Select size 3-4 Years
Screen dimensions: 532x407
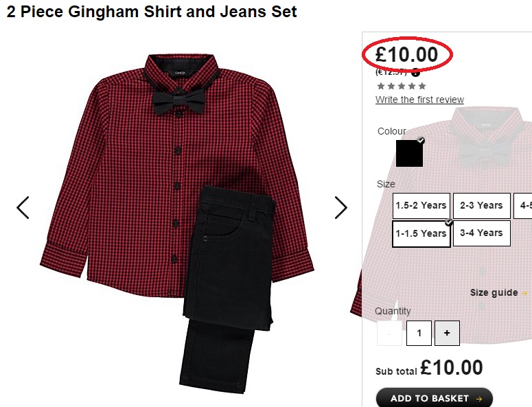[x=481, y=233]
